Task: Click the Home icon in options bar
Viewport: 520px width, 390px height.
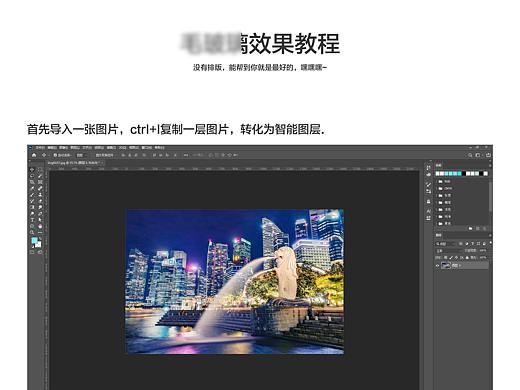Action: point(34,155)
